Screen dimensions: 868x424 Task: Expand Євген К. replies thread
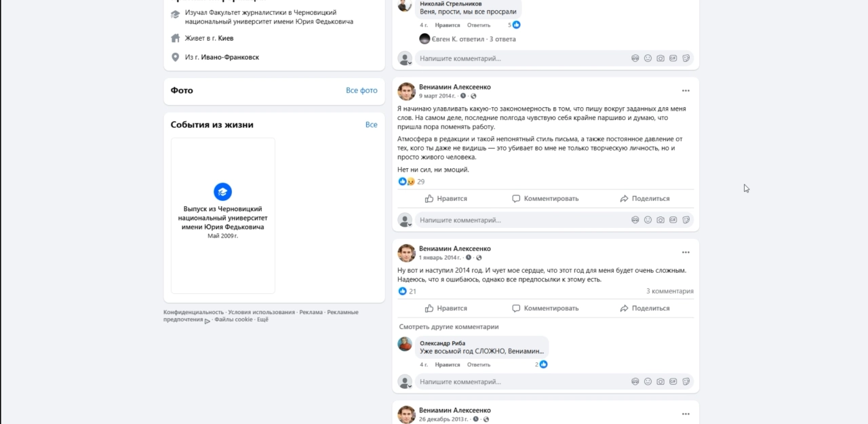pyautogui.click(x=469, y=39)
